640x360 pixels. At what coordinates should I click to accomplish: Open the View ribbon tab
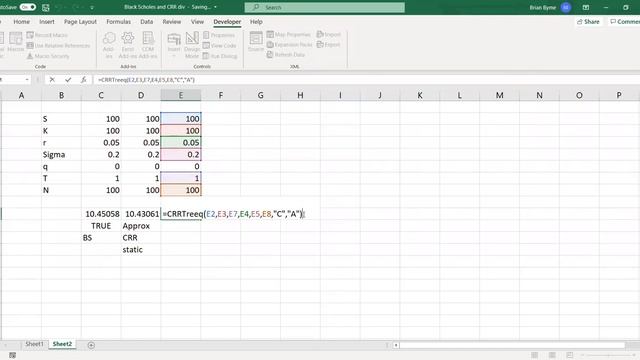pos(197,22)
